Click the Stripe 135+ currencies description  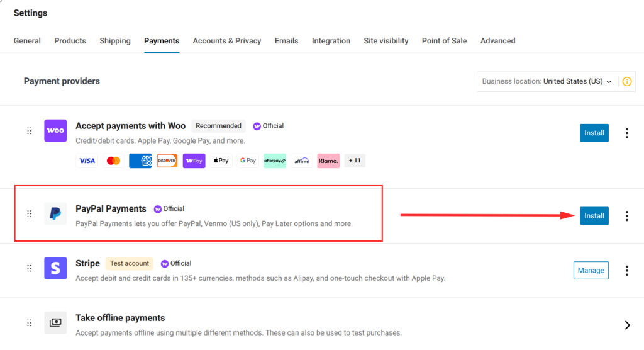260,278
